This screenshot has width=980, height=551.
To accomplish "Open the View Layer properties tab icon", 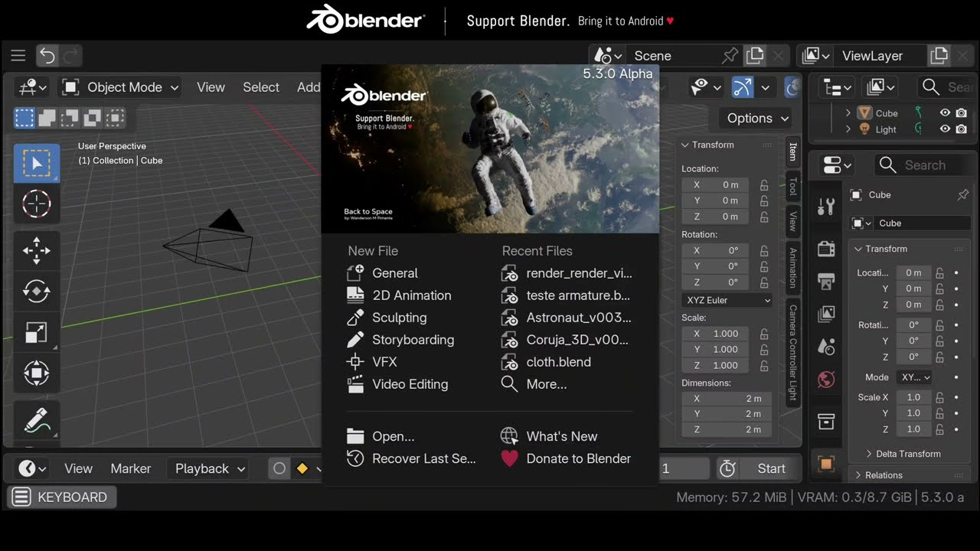I will (826, 314).
